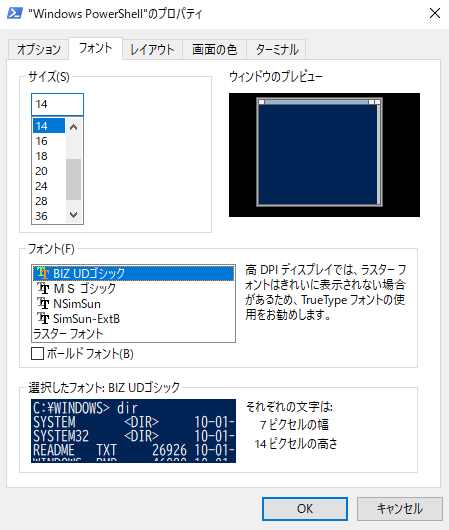Screen dimensions: 449x530
Task: Click the キャンセル button
Action: click(400, 509)
